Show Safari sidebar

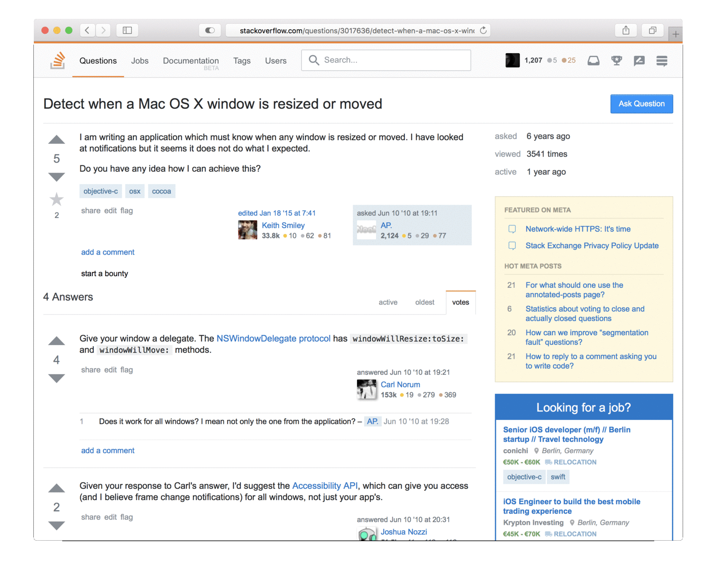pos(127,30)
